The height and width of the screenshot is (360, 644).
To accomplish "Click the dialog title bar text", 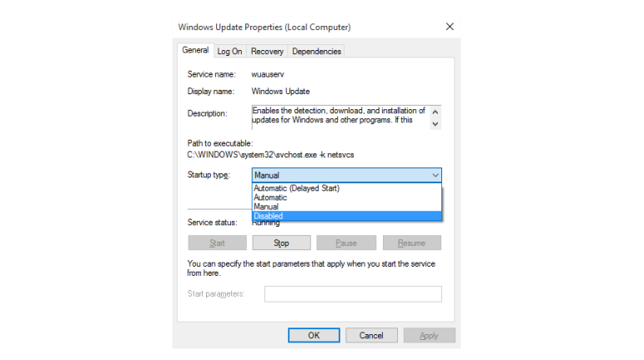I will coord(264,27).
